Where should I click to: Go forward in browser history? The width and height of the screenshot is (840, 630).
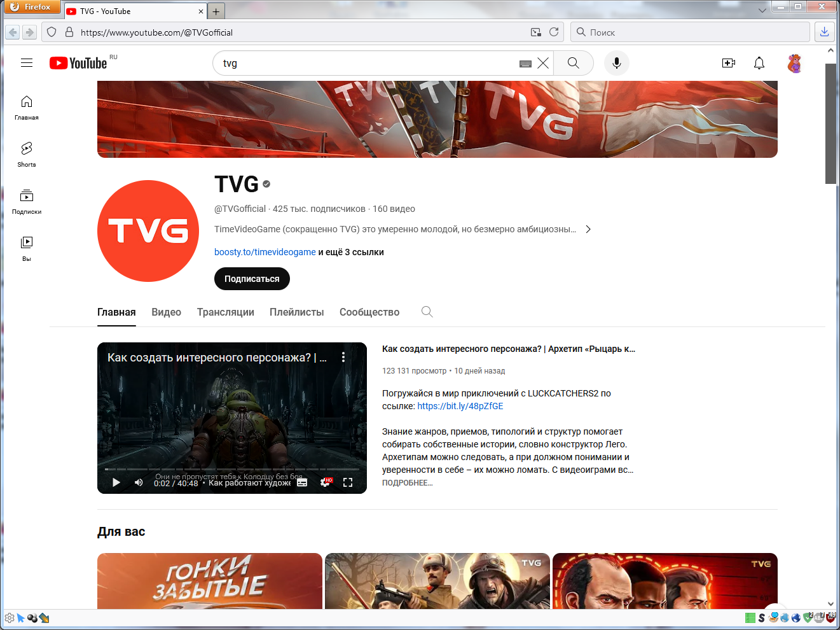29,32
